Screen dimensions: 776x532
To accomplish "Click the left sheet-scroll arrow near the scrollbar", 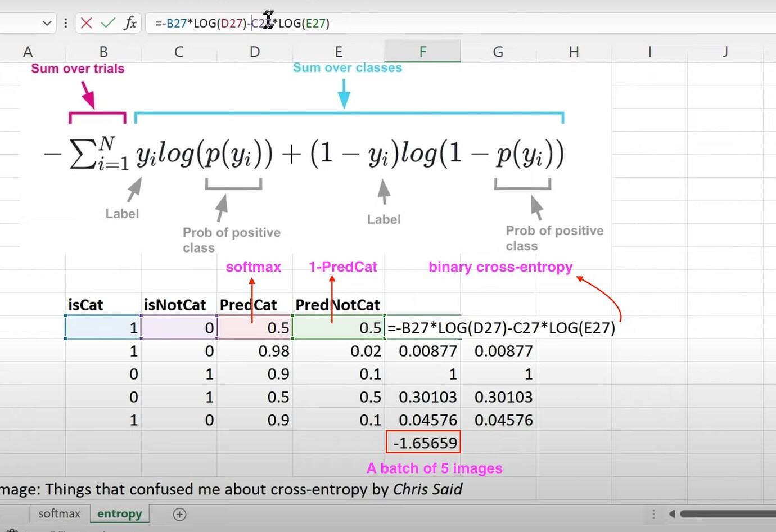I will tap(671, 513).
